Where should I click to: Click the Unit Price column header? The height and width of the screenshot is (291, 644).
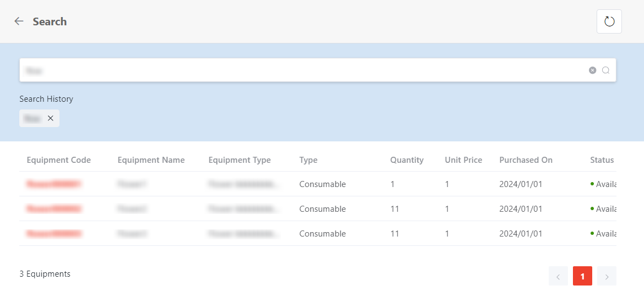463,160
